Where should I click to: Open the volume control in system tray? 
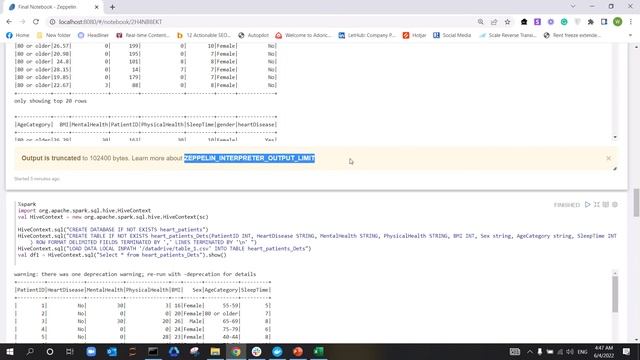[x=570, y=351]
